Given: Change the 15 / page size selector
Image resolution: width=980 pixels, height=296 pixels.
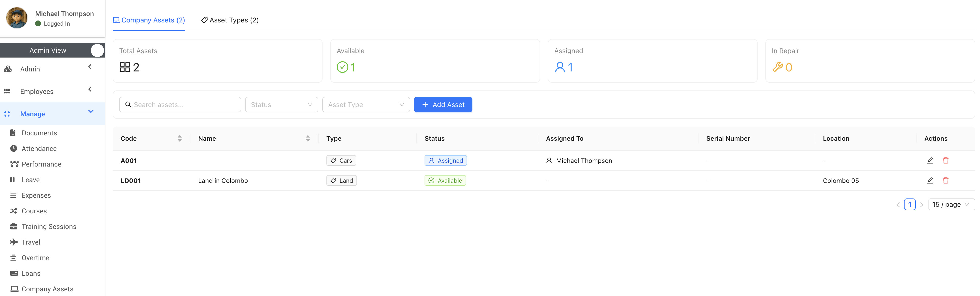Looking at the screenshot, I should 951,204.
